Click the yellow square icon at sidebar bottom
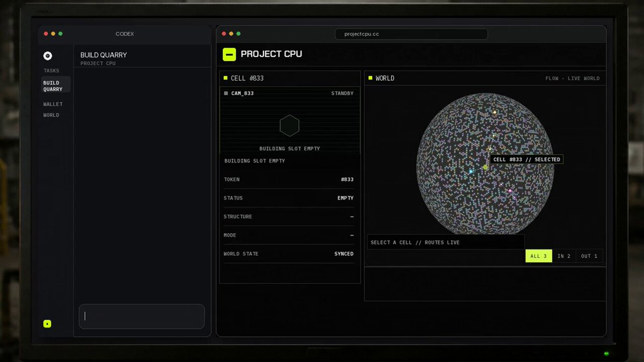The width and height of the screenshot is (644, 362). pyautogui.click(x=47, y=323)
